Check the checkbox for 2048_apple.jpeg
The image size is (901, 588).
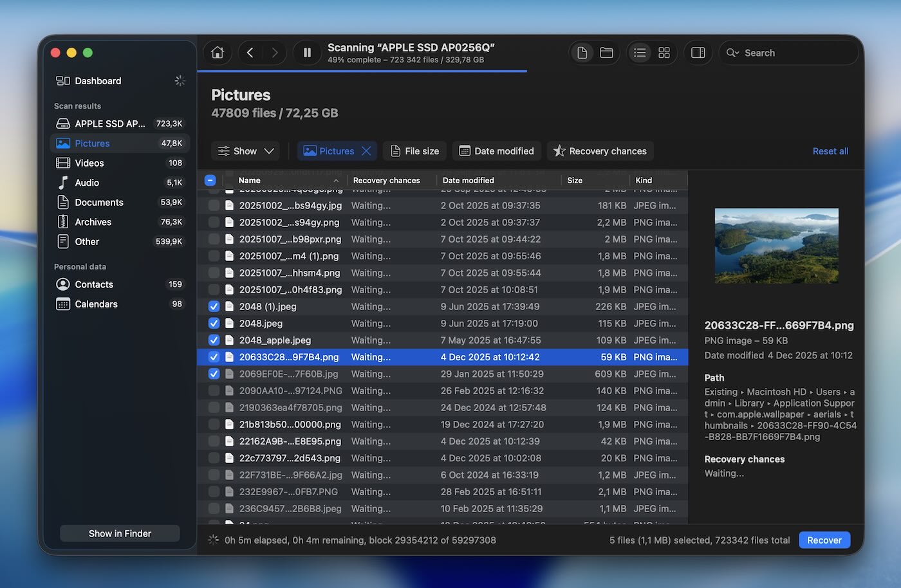(213, 340)
